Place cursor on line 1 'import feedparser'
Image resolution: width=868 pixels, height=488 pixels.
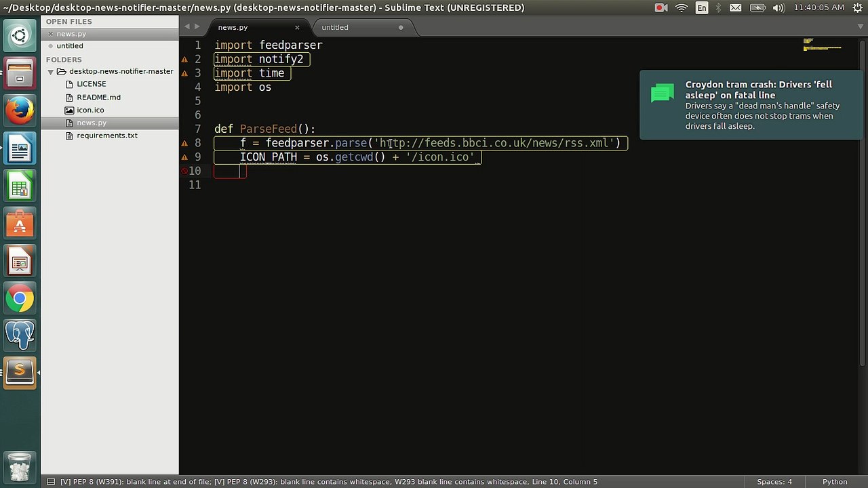(x=269, y=45)
